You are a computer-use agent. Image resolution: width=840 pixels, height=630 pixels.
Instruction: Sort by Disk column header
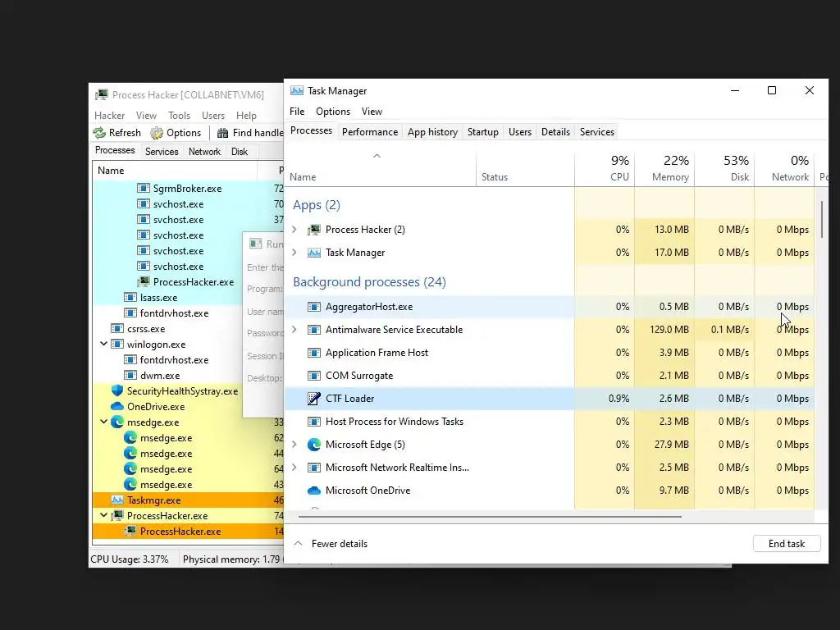[724, 168]
